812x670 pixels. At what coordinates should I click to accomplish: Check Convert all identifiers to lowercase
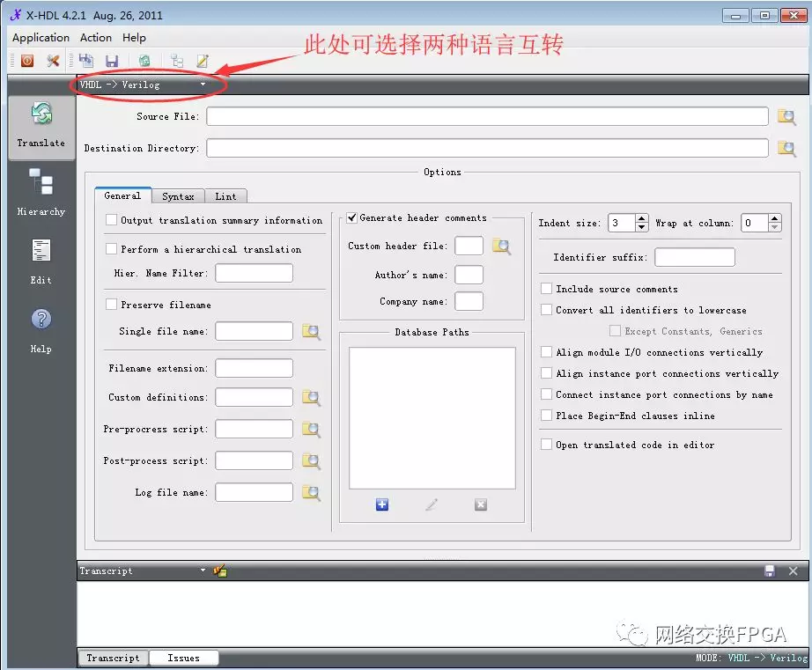click(546, 310)
